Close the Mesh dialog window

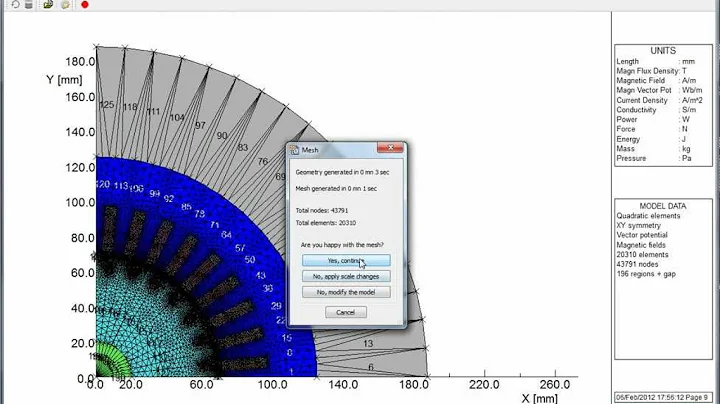[390, 147]
